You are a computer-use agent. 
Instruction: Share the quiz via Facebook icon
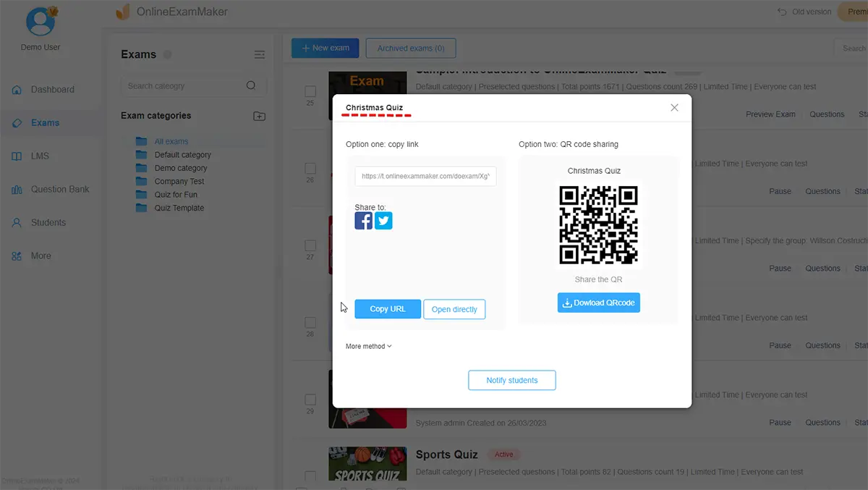pyautogui.click(x=363, y=221)
